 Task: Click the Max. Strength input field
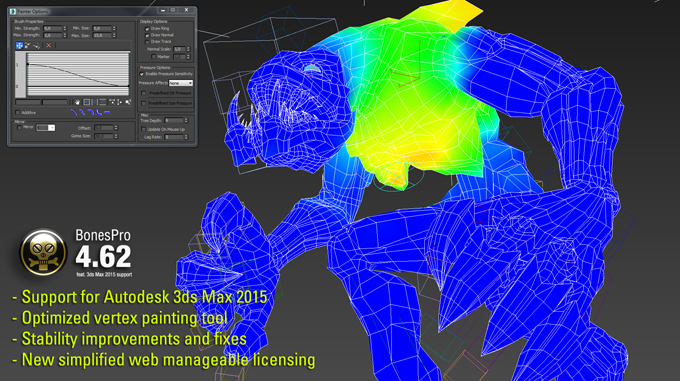(x=52, y=35)
